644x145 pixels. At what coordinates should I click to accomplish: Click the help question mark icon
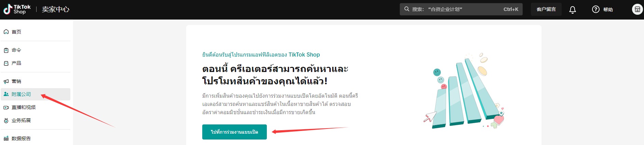(596, 9)
